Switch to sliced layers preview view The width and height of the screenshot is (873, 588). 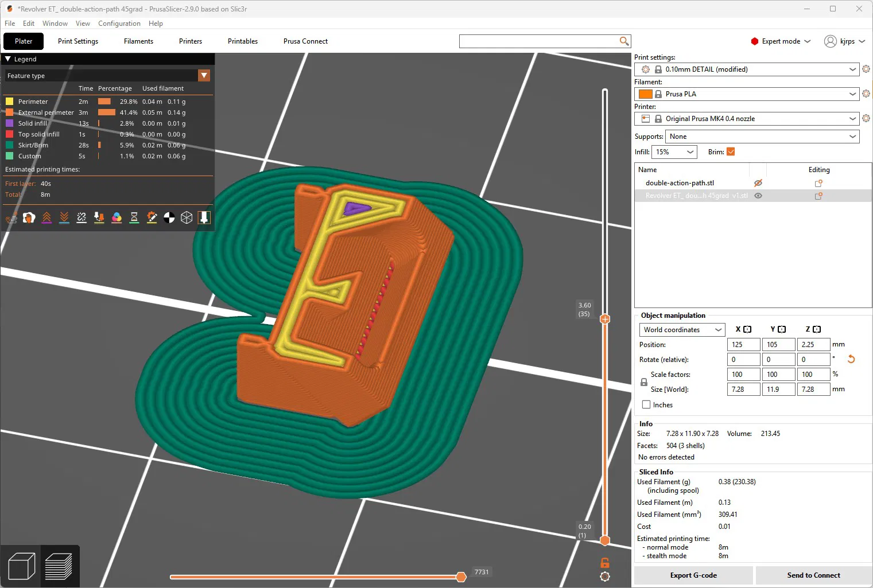[x=59, y=566]
